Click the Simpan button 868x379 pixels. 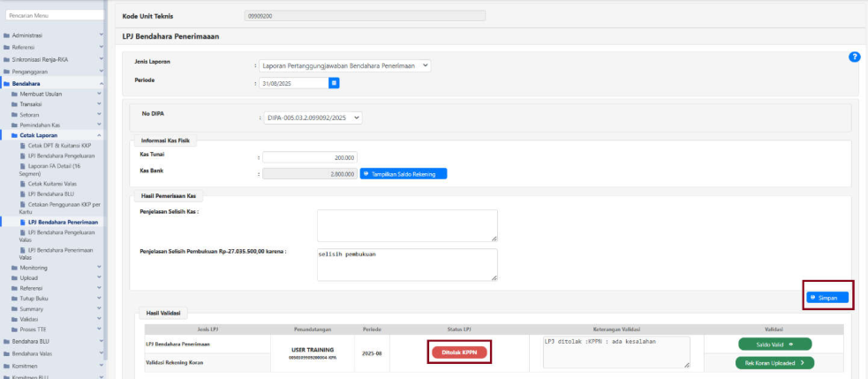(x=827, y=298)
